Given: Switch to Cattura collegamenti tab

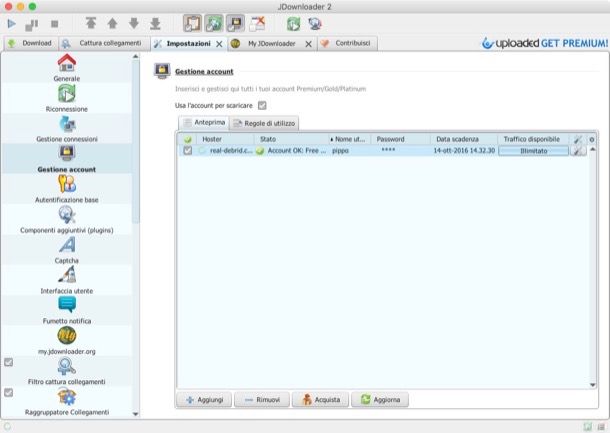Looking at the screenshot, I should 104,43.
